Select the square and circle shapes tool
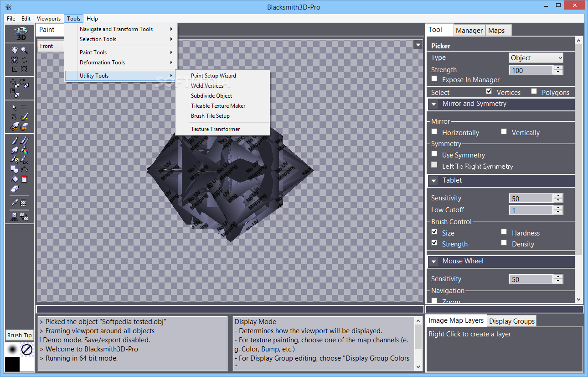The image size is (588, 377). [15, 169]
